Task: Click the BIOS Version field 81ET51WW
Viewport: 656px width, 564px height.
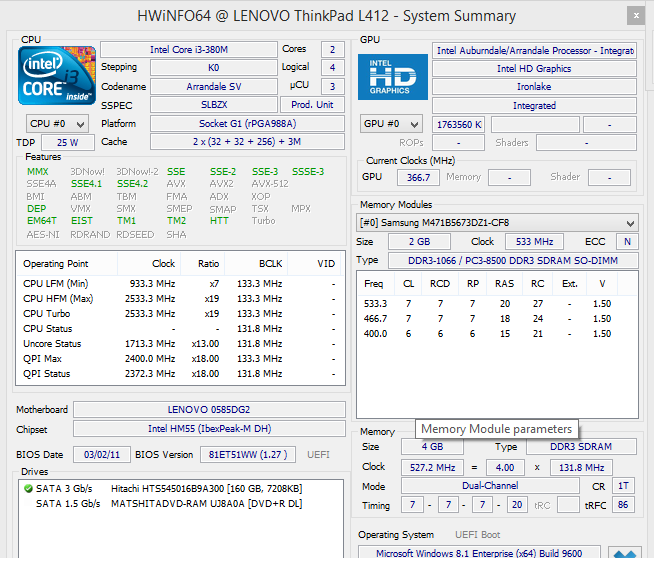Action: [x=248, y=454]
